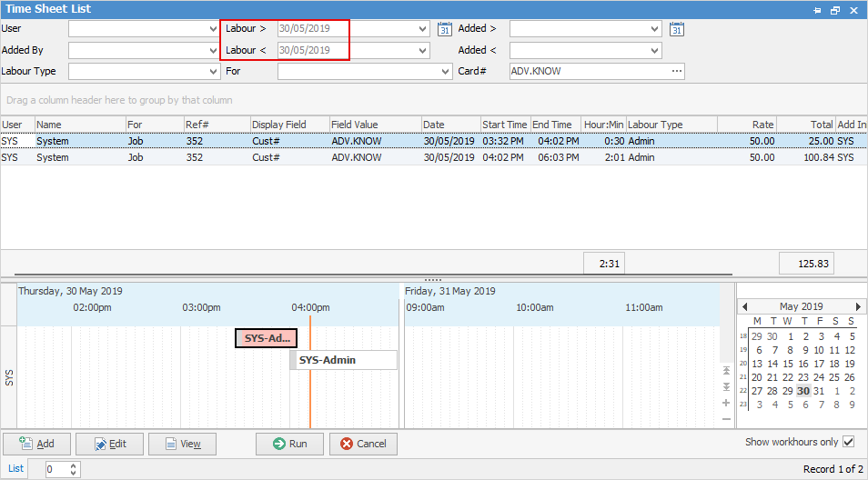Click the Add button

point(37,444)
